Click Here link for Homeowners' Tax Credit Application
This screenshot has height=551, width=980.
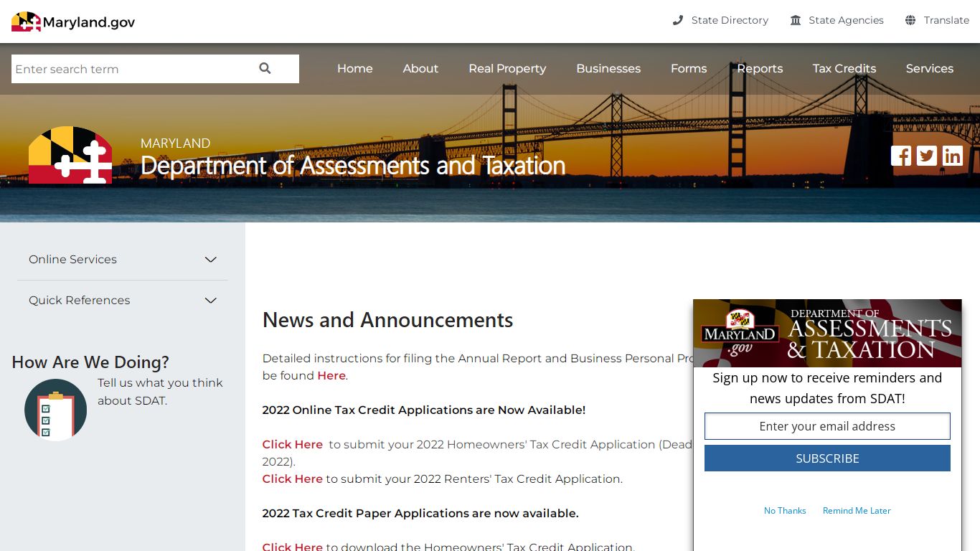[293, 445]
